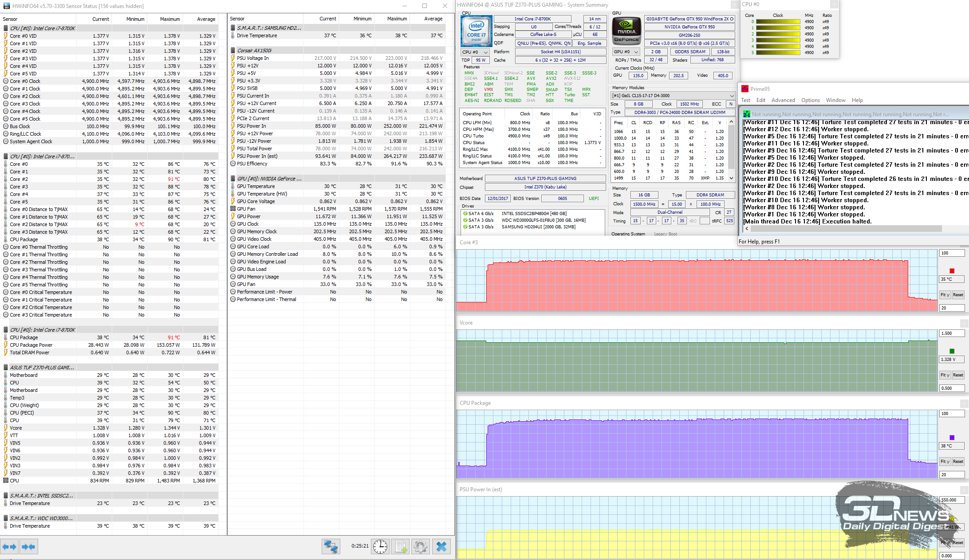Click the green color swatch on Vcore graph
The height and width of the screenshot is (560, 969).
(x=952, y=351)
